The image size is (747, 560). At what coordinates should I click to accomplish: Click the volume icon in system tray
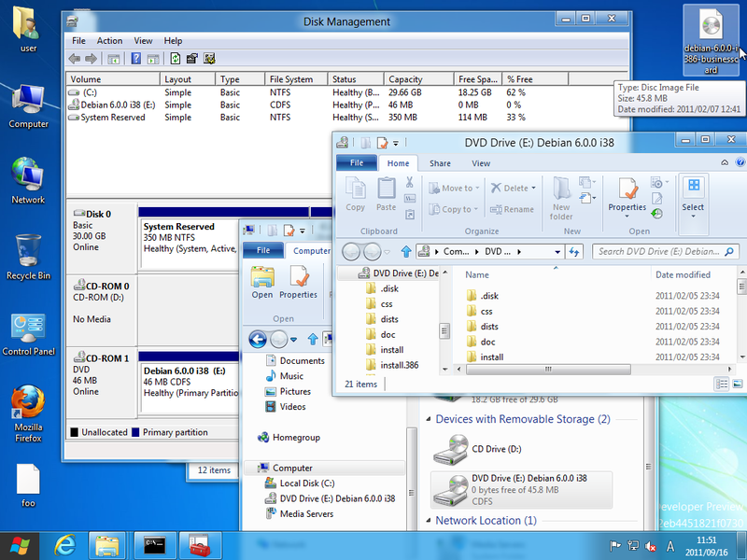click(x=650, y=546)
